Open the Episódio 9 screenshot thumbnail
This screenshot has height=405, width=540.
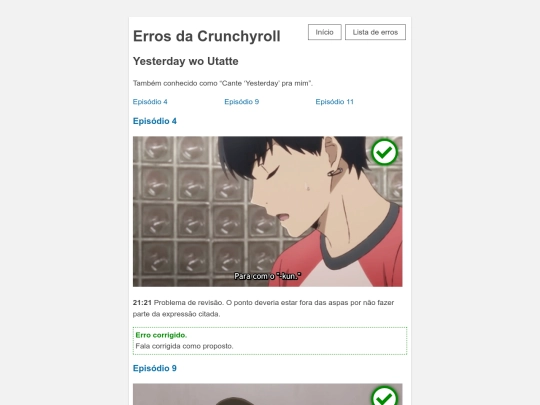268,394
